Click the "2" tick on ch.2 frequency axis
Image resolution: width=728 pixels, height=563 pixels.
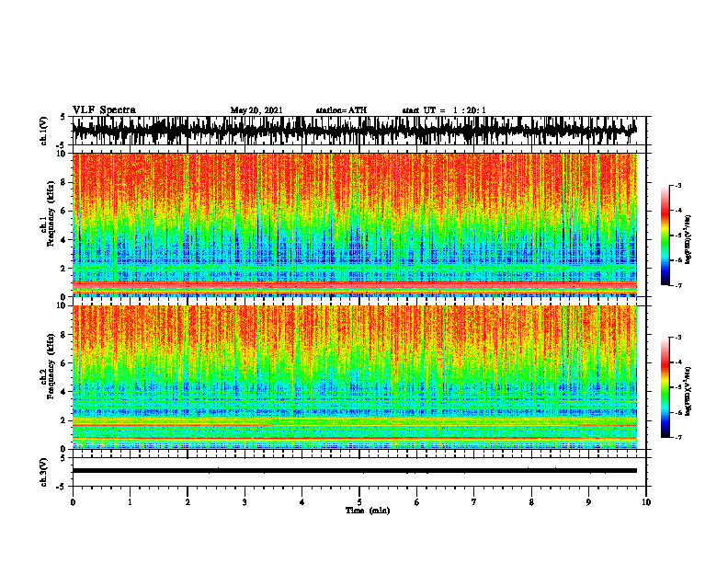(64, 420)
